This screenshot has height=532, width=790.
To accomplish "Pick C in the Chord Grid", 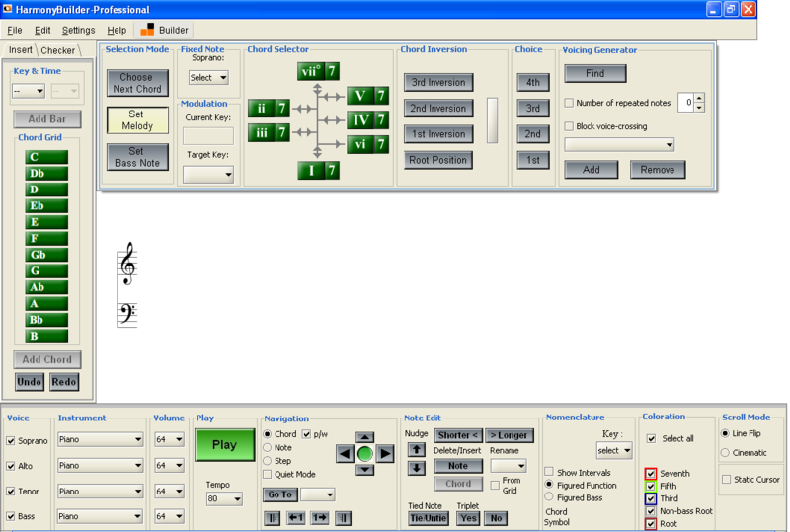I will click(46, 157).
